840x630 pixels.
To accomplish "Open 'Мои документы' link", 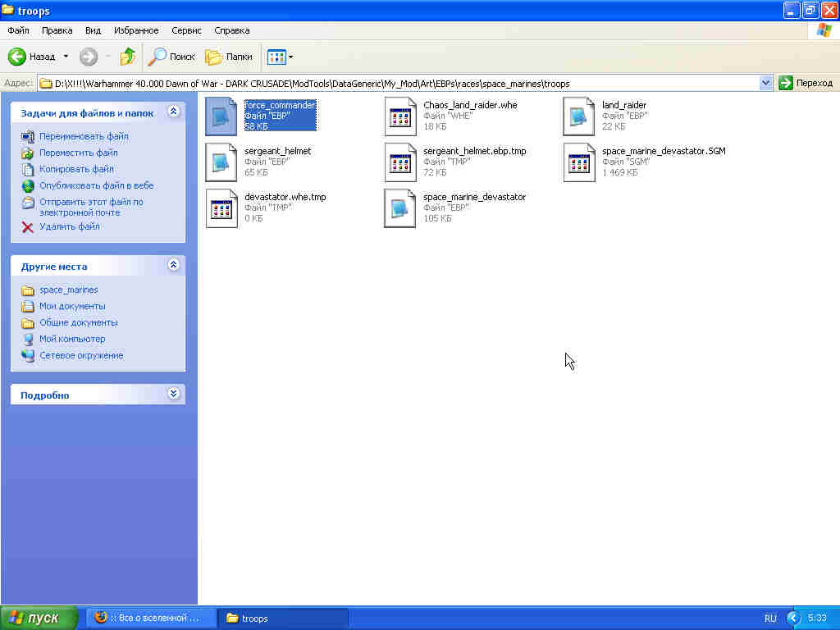I will coord(72,306).
